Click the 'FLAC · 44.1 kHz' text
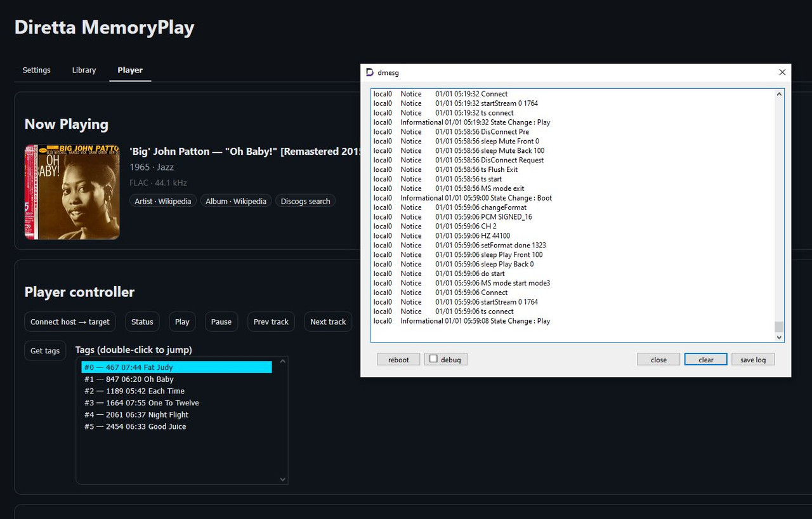Screen dimensions: 812x519 click(x=159, y=183)
